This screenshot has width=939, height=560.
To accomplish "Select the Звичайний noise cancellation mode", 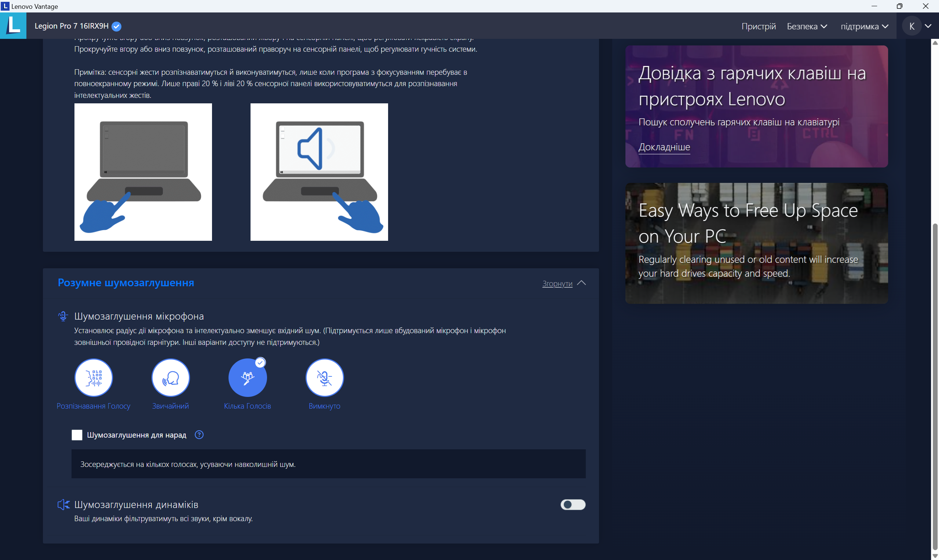I will tap(170, 377).
